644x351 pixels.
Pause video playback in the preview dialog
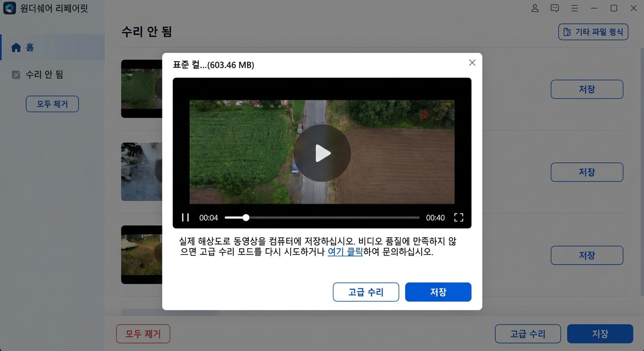pos(185,218)
